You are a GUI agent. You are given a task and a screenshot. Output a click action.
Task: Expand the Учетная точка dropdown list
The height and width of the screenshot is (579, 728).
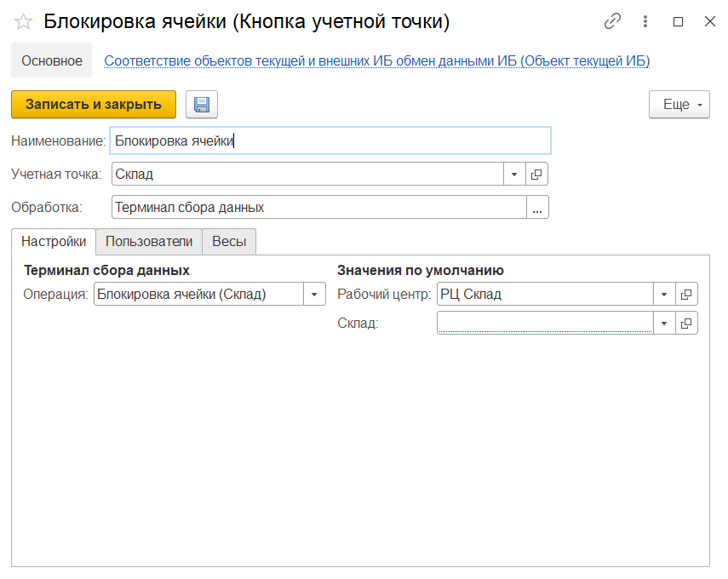point(514,175)
